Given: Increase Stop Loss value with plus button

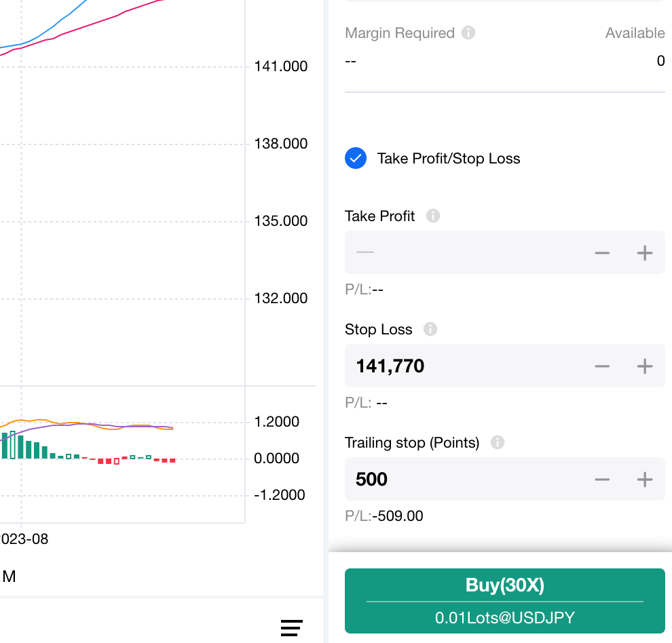Looking at the screenshot, I should pos(644,366).
